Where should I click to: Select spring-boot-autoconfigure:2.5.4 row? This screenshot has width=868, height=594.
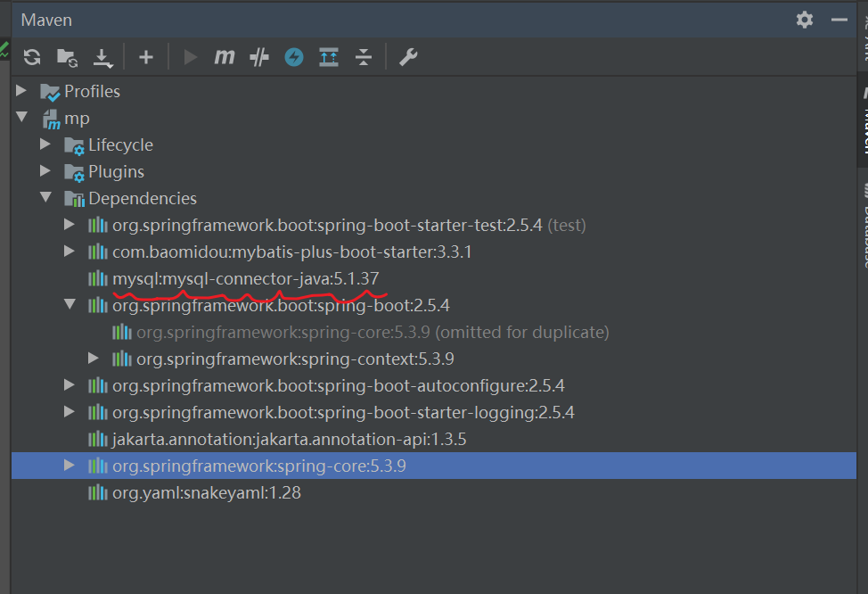pyautogui.click(x=434, y=385)
